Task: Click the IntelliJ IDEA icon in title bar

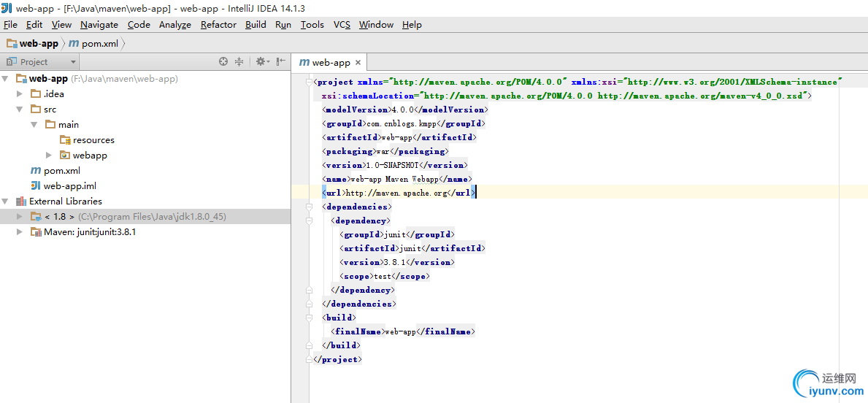Action: click(x=6, y=8)
